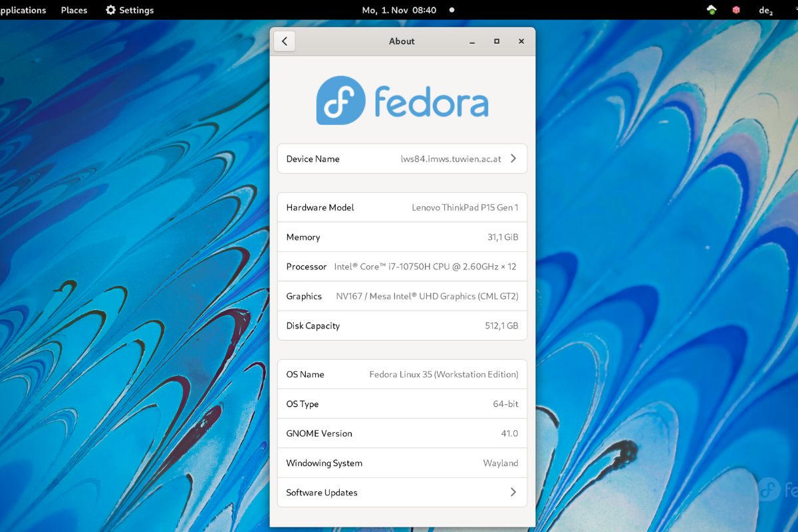Image resolution: width=798 pixels, height=532 pixels.
Task: Minimize the About window
Action: click(x=472, y=41)
